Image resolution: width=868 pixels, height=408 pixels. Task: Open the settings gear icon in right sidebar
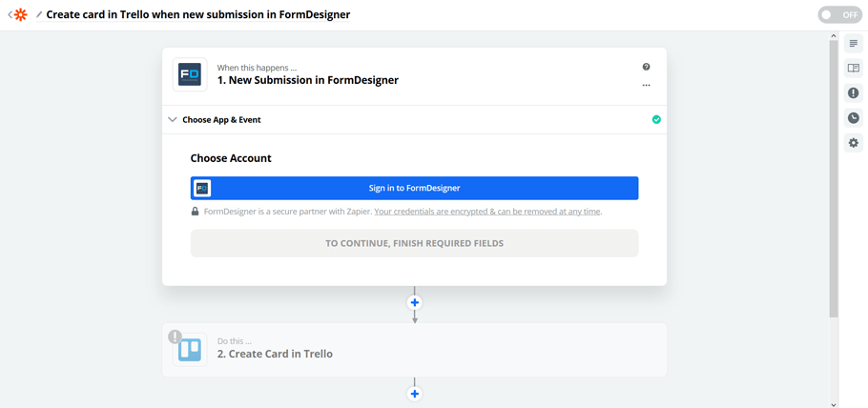[x=854, y=143]
